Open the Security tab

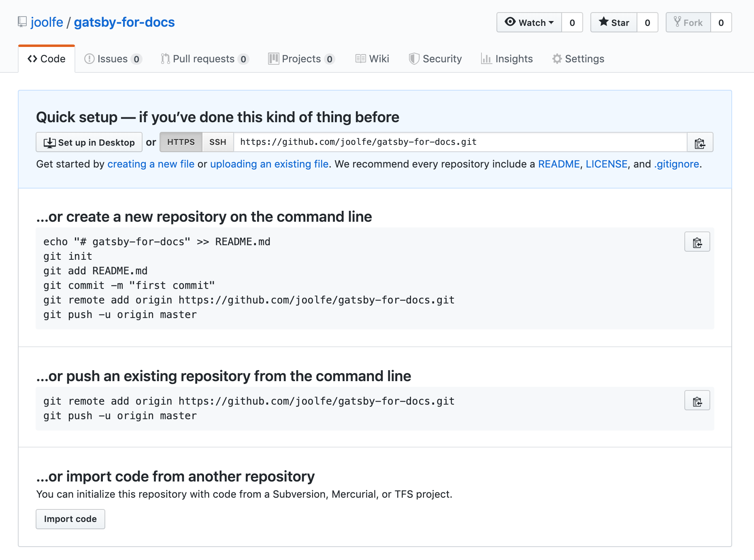click(435, 59)
